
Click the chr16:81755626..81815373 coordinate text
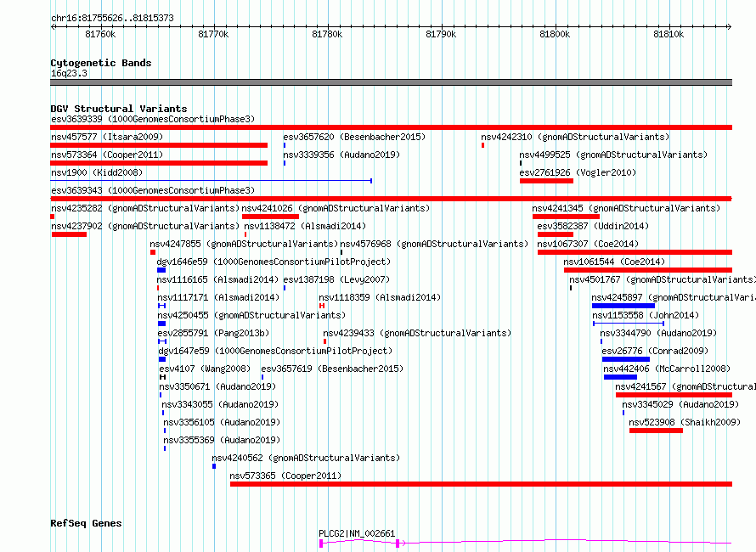(112, 19)
